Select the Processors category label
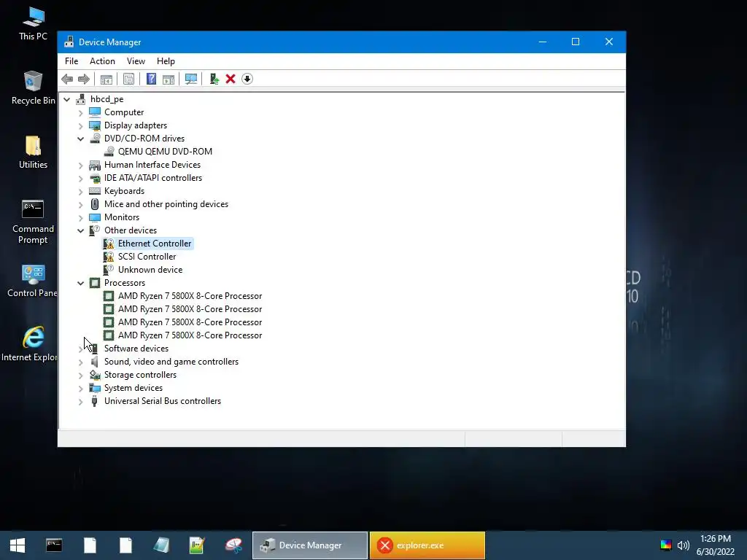The image size is (747, 560). pyautogui.click(x=124, y=283)
